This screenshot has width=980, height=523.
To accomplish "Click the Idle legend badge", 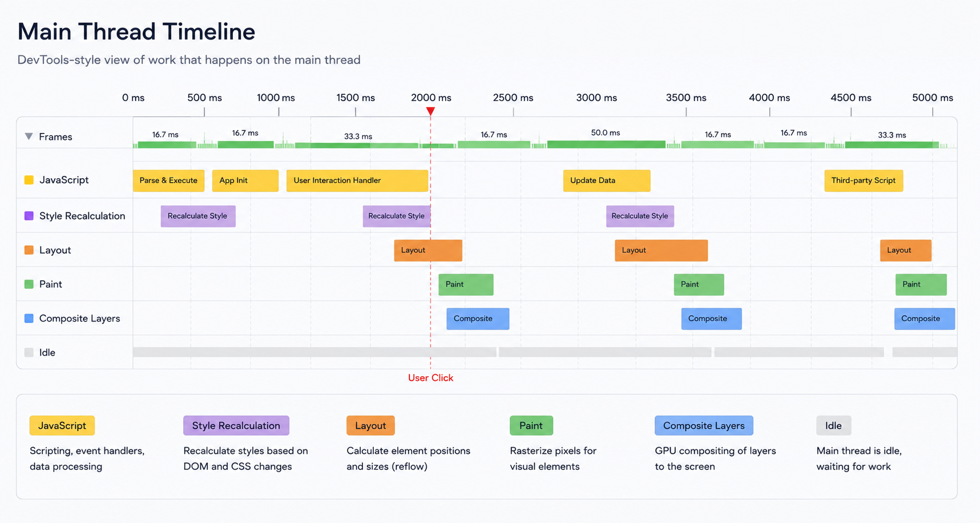I will tap(833, 425).
